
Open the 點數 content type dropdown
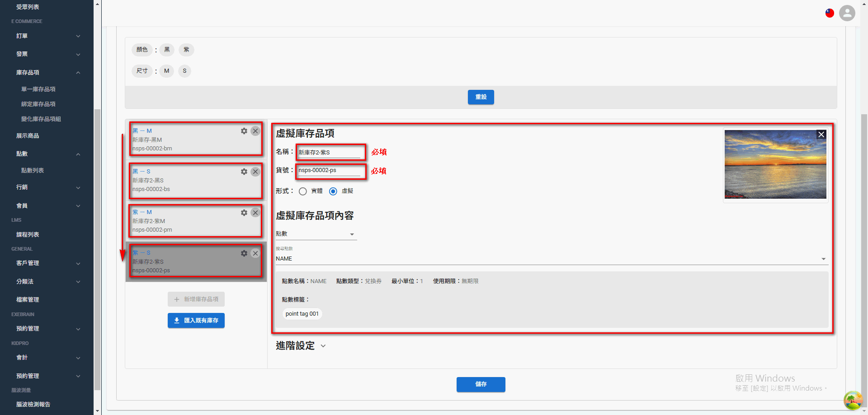pyautogui.click(x=316, y=234)
